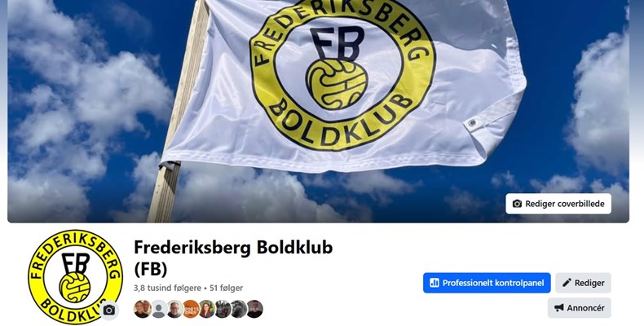This screenshot has height=326, width=644.
Task: Open the grey default-silhouette follower avatar
Action: pos(158,309)
